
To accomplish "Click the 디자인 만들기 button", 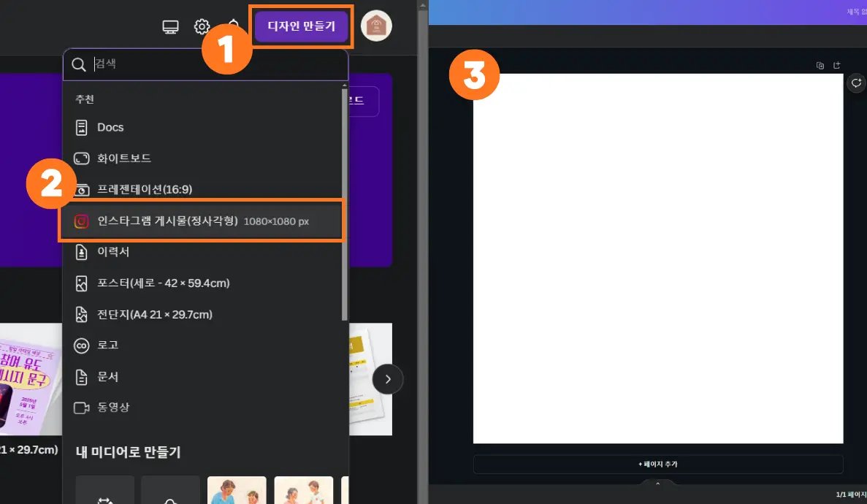I will [301, 26].
